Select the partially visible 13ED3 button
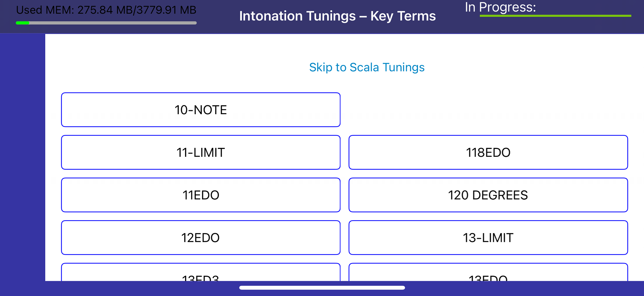 click(201, 272)
